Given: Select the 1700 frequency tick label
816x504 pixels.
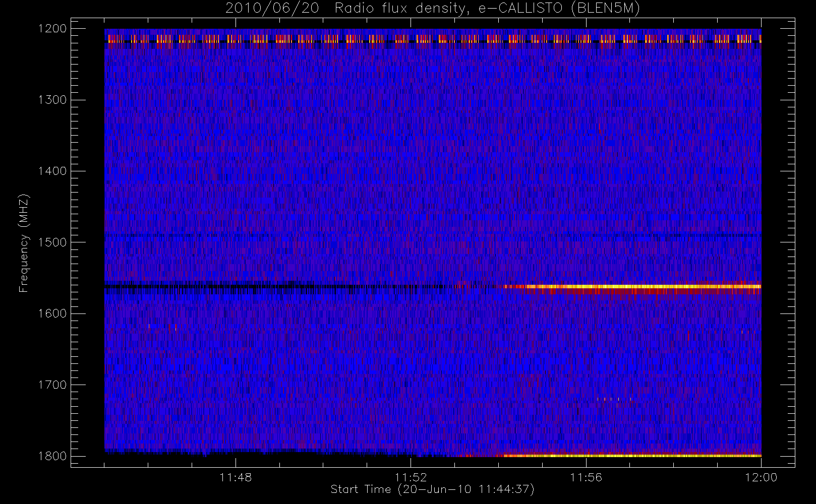Looking at the screenshot, I should [x=52, y=385].
